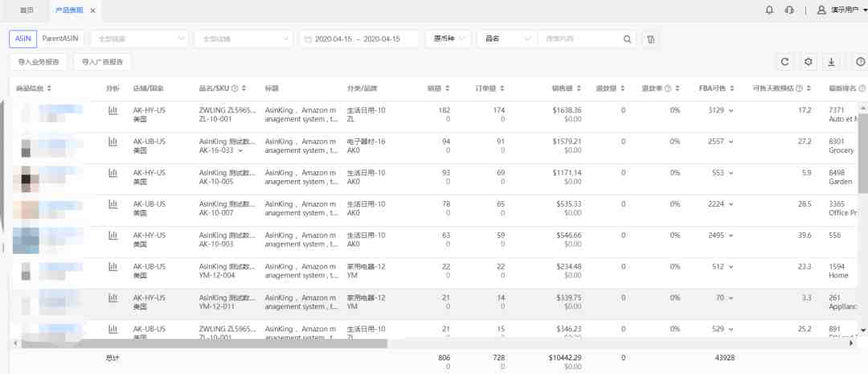The image size is (868, 374).
Task: Sort by the 可售天数预估 column arrows
Action: point(809,88)
